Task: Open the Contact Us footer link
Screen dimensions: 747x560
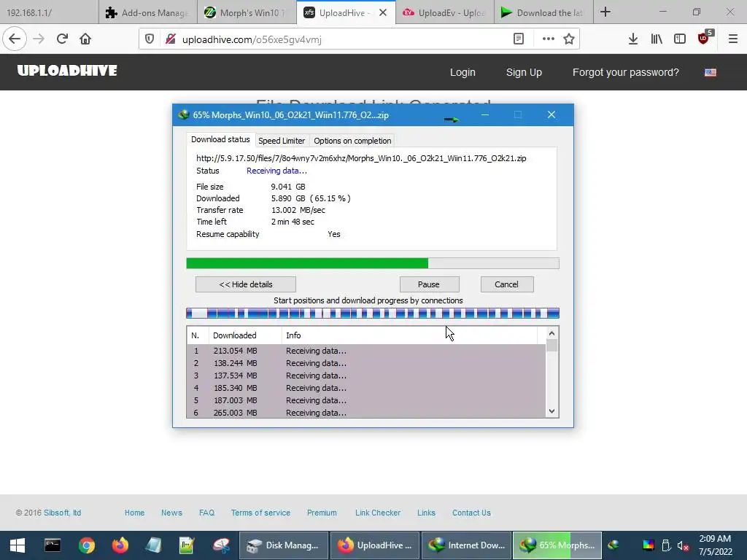Action: pos(471,513)
